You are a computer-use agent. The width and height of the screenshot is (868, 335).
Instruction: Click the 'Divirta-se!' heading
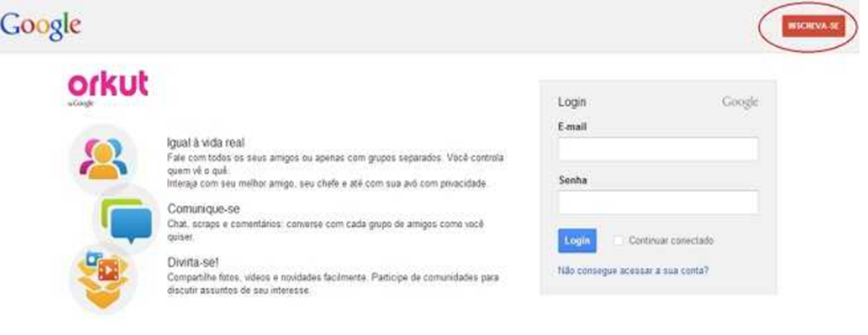coord(193,262)
